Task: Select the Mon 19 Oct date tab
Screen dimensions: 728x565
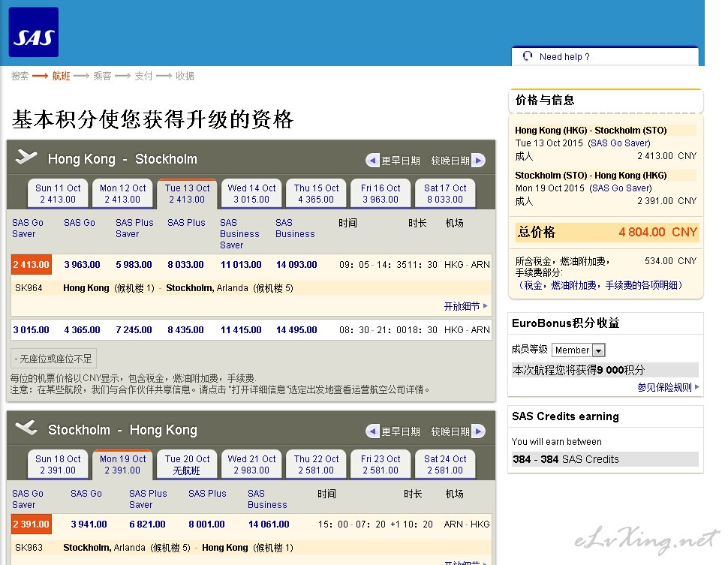Action: click(x=122, y=464)
